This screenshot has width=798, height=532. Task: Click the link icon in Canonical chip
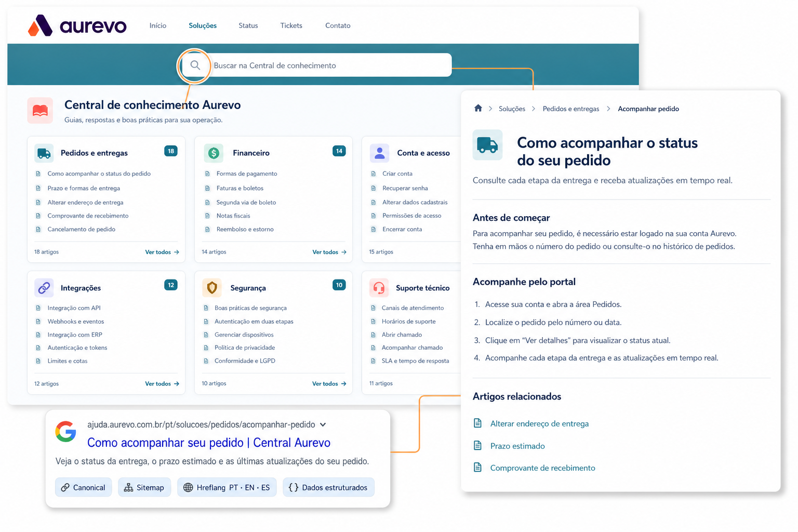(x=65, y=487)
